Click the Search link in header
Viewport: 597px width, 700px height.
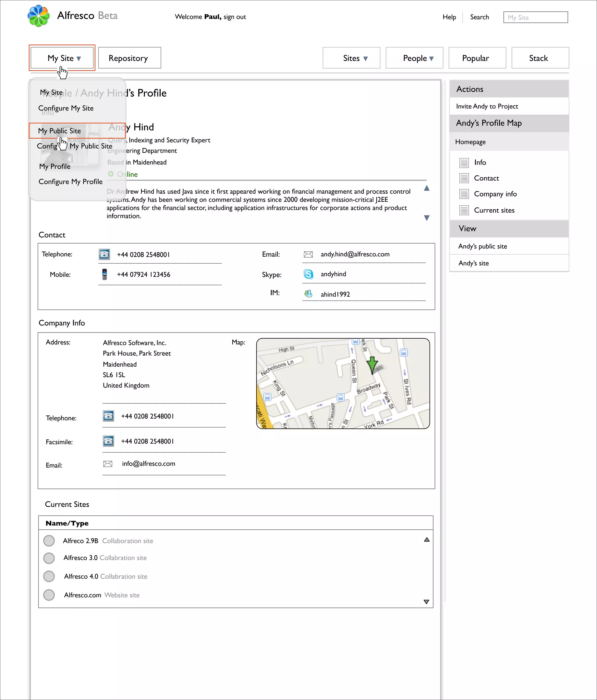point(480,17)
